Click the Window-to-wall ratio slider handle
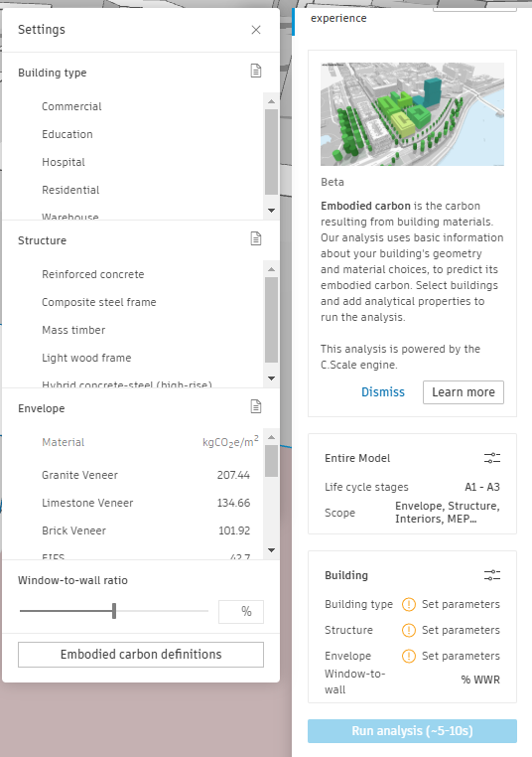 click(x=114, y=611)
